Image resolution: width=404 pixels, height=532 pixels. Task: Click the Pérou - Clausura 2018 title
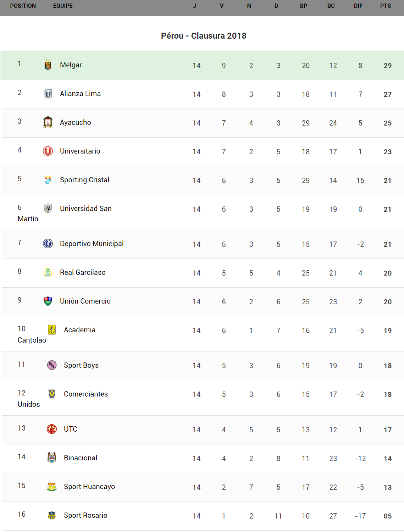click(x=204, y=36)
